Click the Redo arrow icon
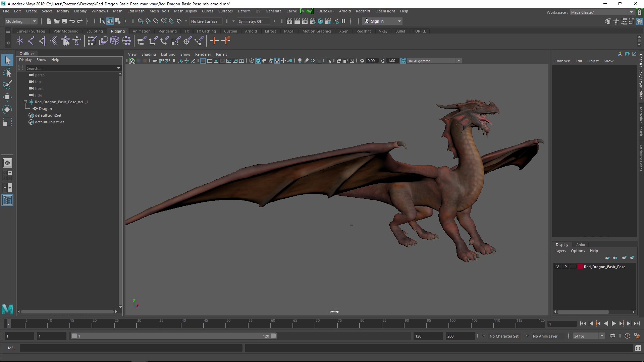This screenshot has height=362, width=644. coord(80,21)
